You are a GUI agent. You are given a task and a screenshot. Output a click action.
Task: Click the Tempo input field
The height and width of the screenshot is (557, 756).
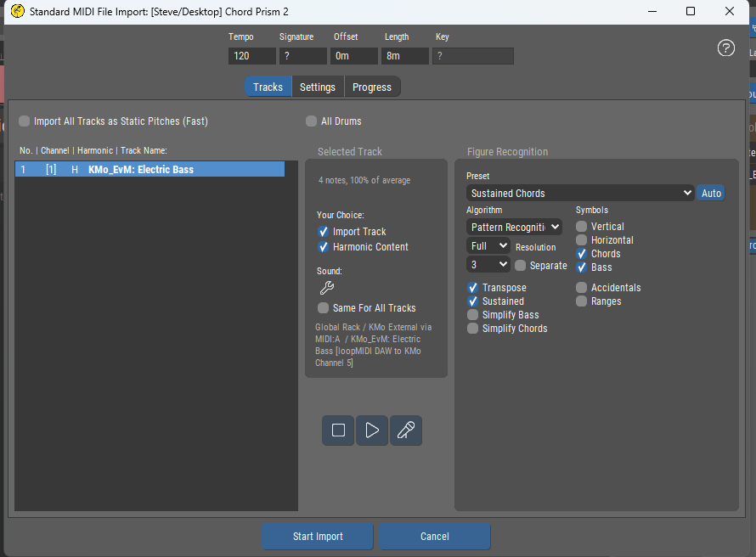click(251, 56)
